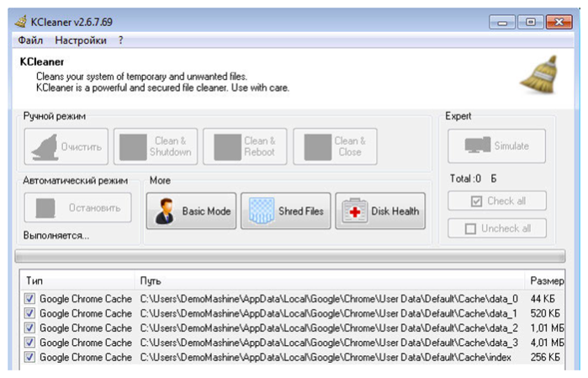
Task: Click the 1,01 МБ size value
Action: 547,328
